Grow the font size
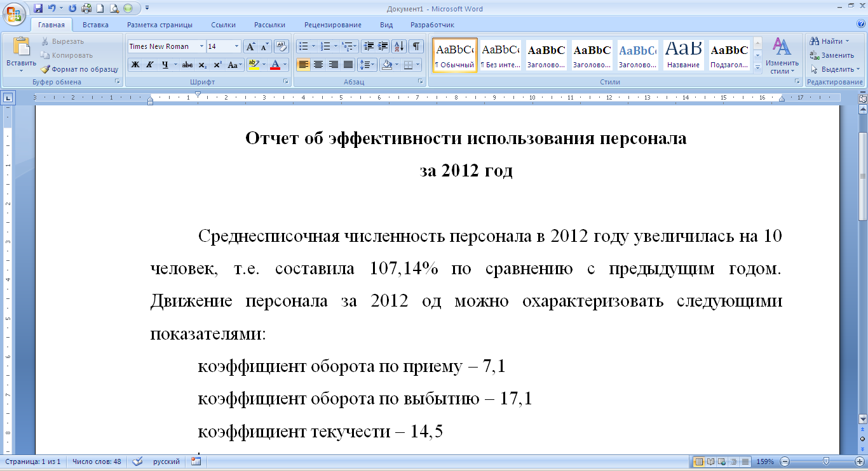Image resolution: width=868 pixels, height=471 pixels. (251, 46)
